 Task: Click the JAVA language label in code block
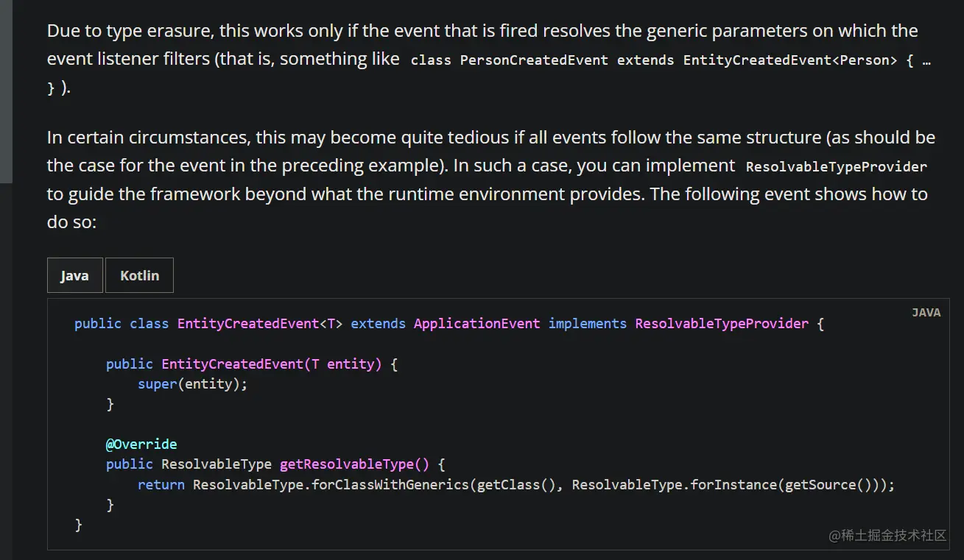[926, 312]
